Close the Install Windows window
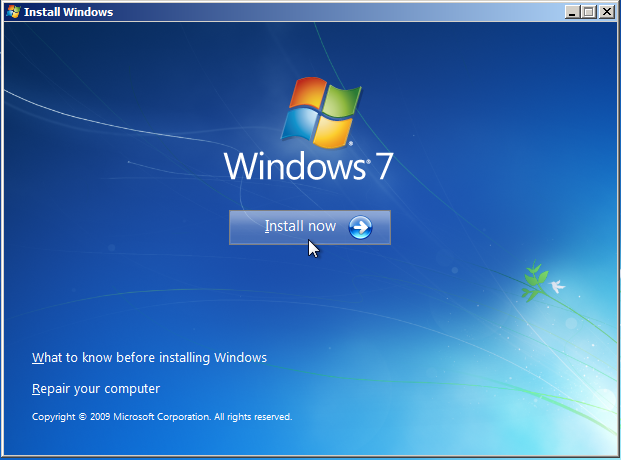The height and width of the screenshot is (460, 621). 607,12
